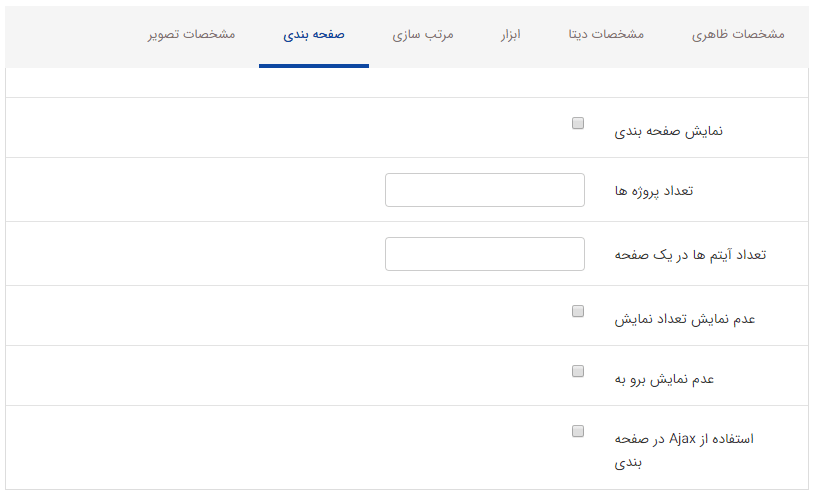Click the تعداد آیتم ها در یک صفحه label
The height and width of the screenshot is (498, 814).
[690, 255]
